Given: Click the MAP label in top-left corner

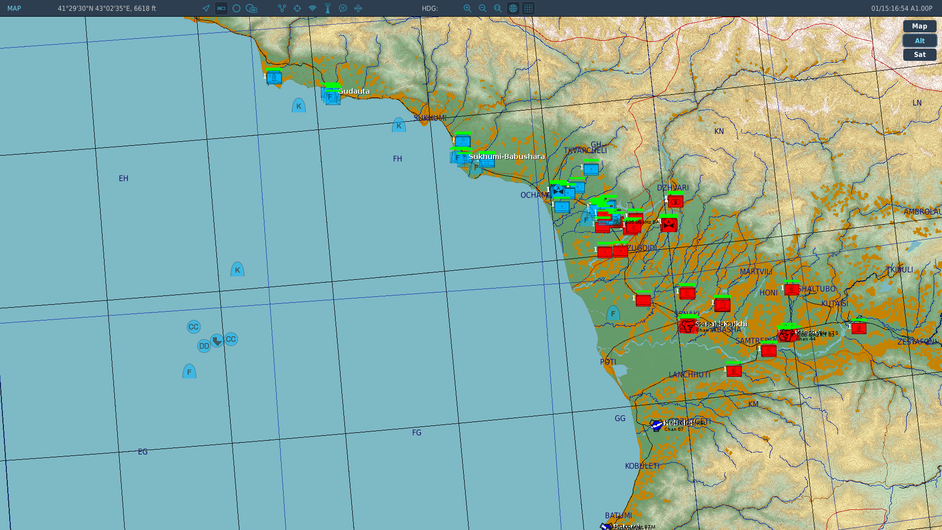Looking at the screenshot, I should click(14, 8).
